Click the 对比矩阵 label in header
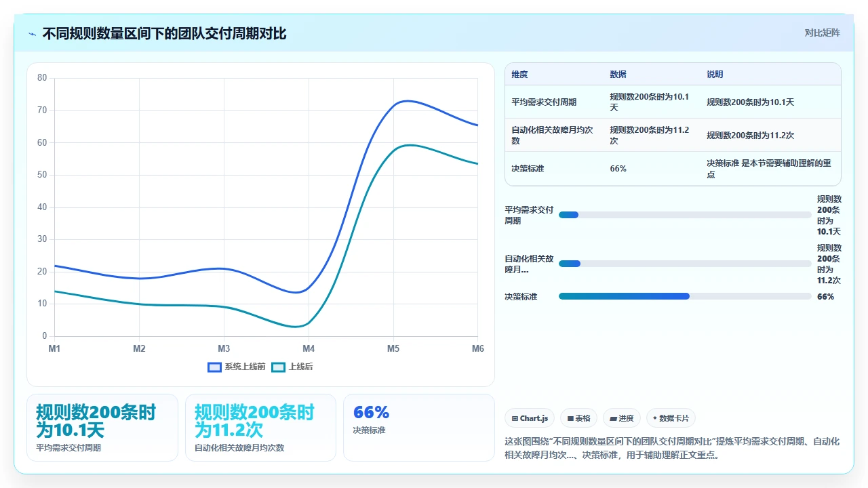 click(x=822, y=33)
